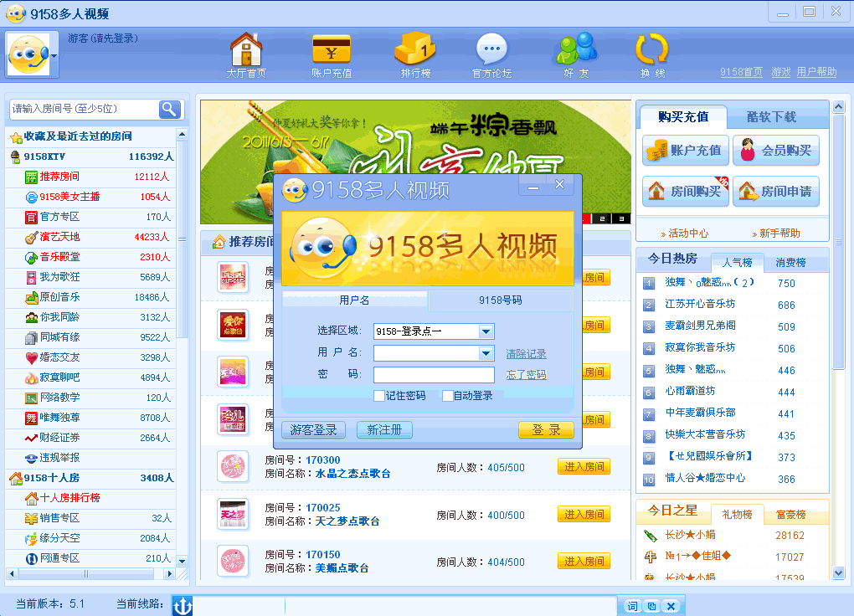The image size is (854, 616).
Task: Click the 清除记录 link
Action: coord(526,354)
